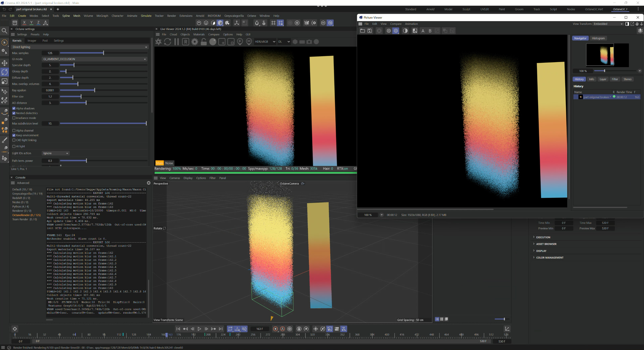Open the Simulate menu
Screen dimensions: 644x350
tap(146, 16)
